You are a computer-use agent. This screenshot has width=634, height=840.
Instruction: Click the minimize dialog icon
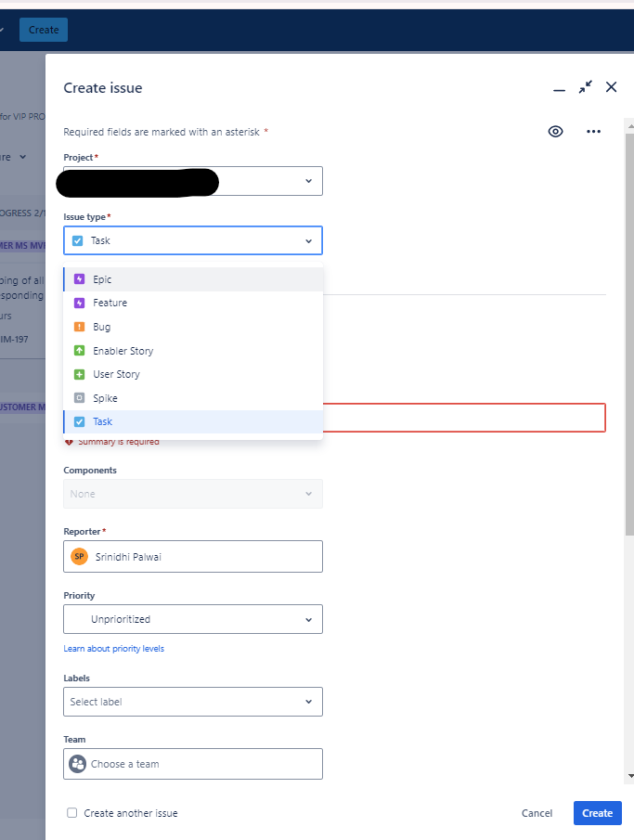point(559,89)
